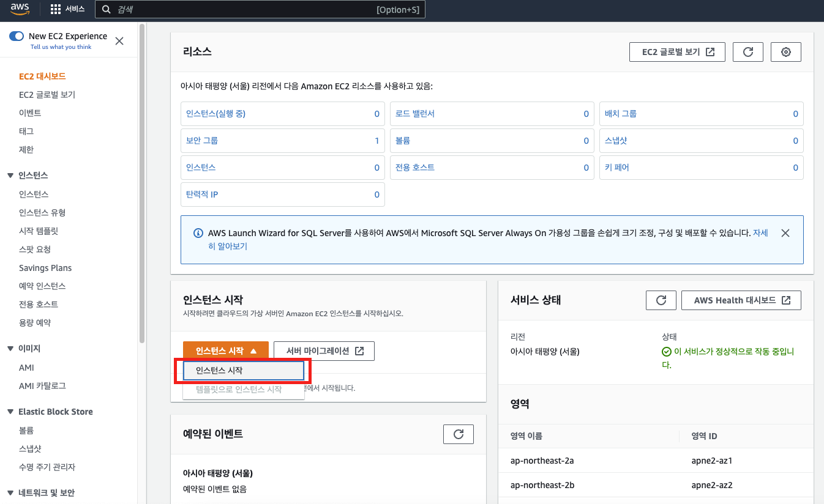Open 전용 호스트 sidebar item
Viewport: 824px width, 504px height.
coord(39,305)
